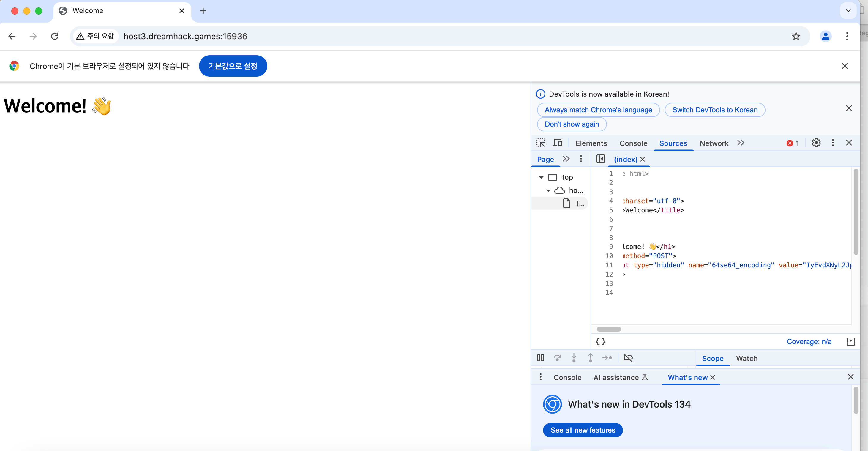Screen dimensions: 868x451
Task: Toggle device toolbar emulation icon
Action: point(557,143)
